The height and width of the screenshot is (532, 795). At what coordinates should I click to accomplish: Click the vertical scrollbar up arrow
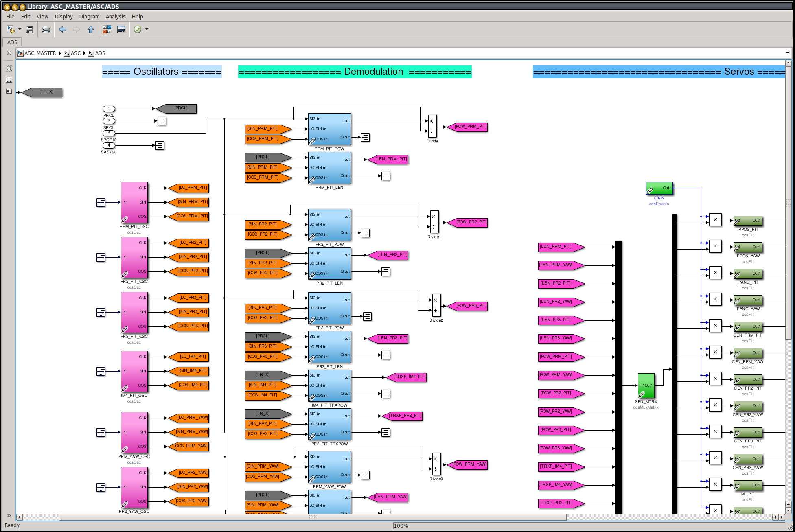pyautogui.click(x=788, y=63)
